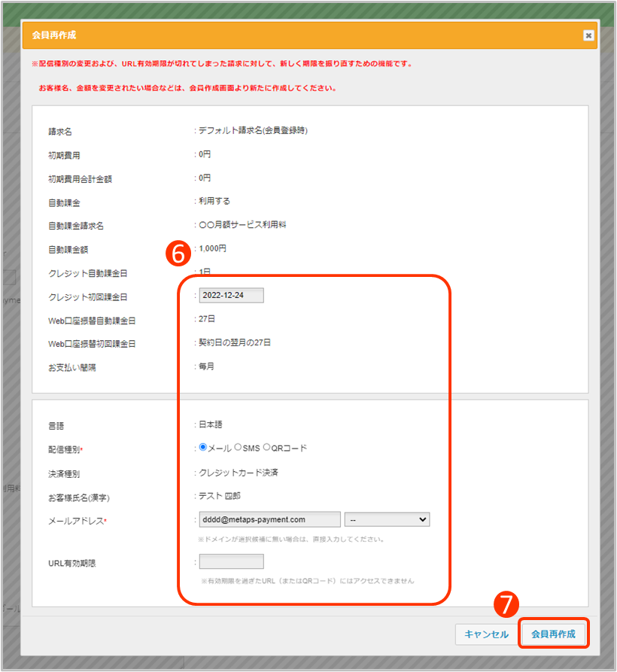
Task: Select the メール delivery radio button
Action: pos(202,448)
